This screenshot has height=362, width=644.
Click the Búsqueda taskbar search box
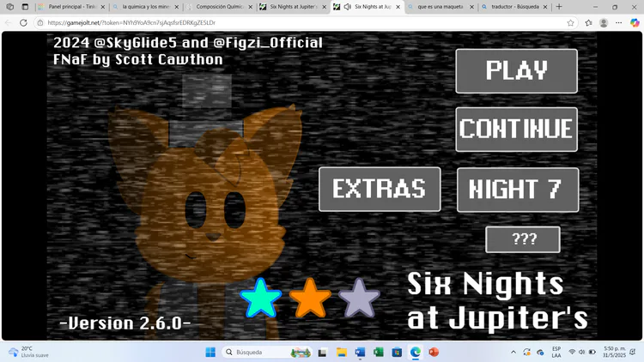(267, 353)
